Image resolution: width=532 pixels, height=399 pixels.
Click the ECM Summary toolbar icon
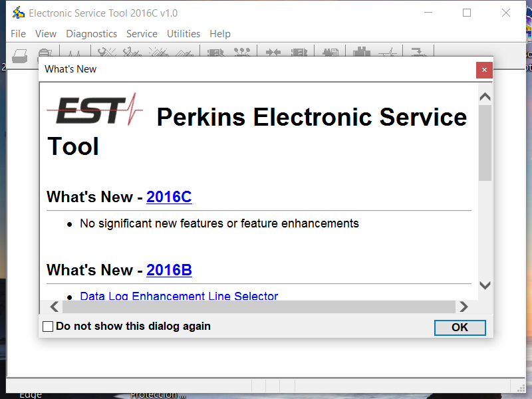coord(215,53)
